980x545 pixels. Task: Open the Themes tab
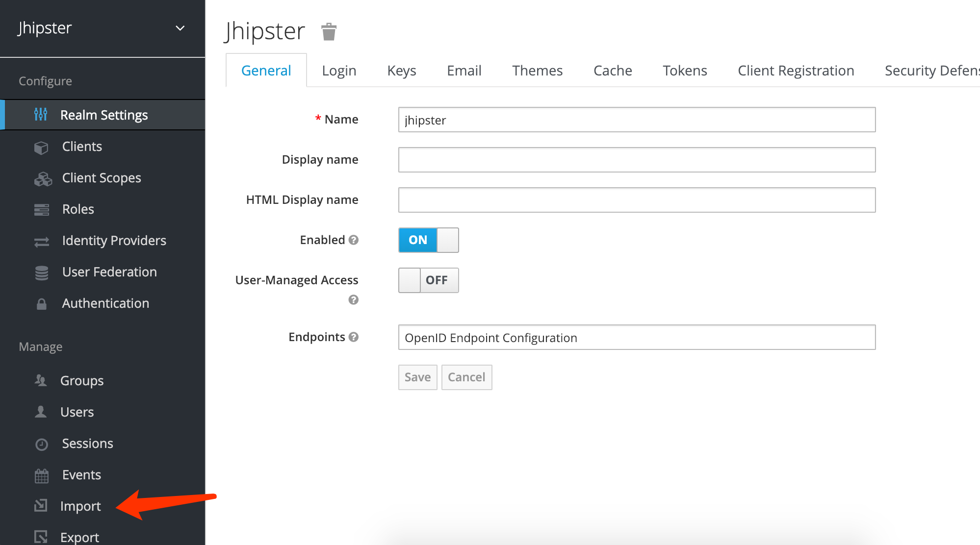point(537,71)
